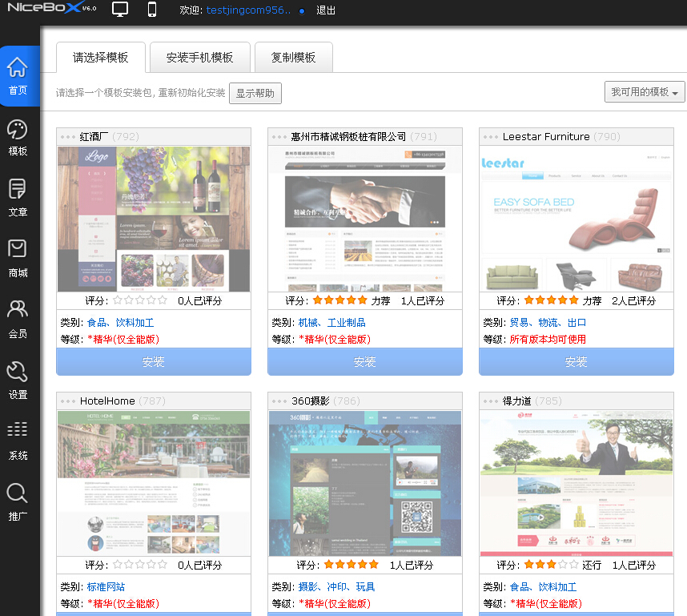Go to 文章 articles section icon
Viewport: 687px width, 616px height.
[18, 191]
